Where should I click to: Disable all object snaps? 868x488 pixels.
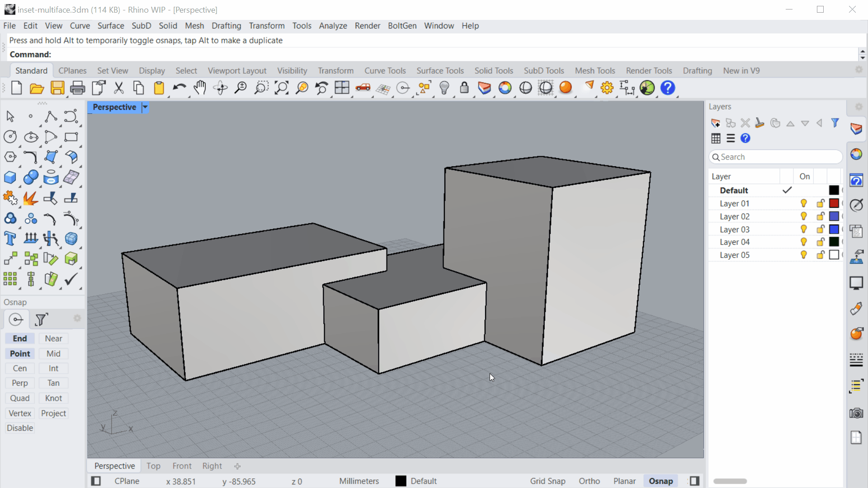[x=19, y=428]
